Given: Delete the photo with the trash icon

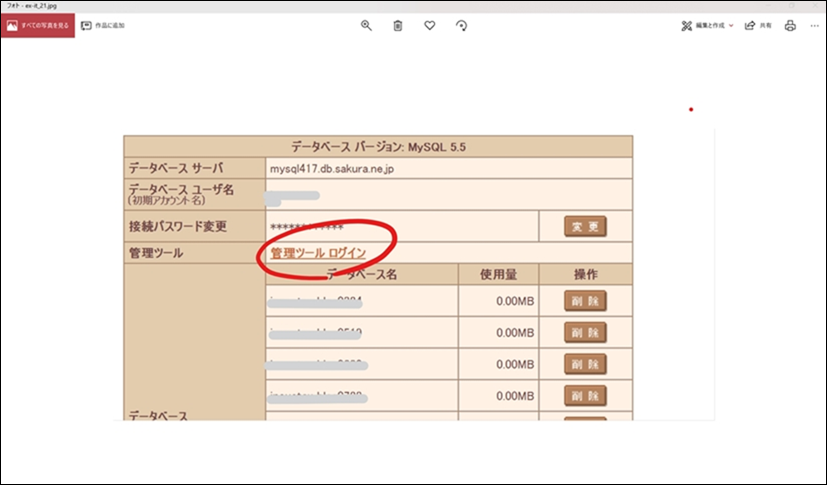Looking at the screenshot, I should 398,25.
